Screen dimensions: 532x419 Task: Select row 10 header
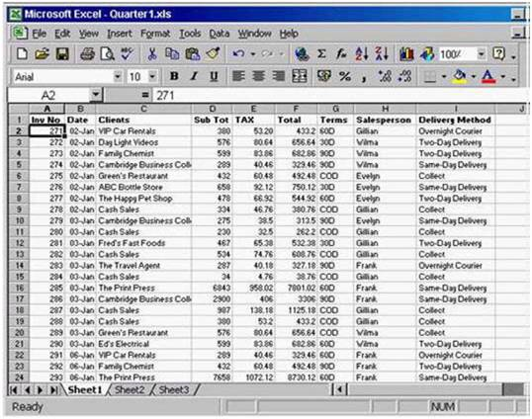[x=19, y=220]
